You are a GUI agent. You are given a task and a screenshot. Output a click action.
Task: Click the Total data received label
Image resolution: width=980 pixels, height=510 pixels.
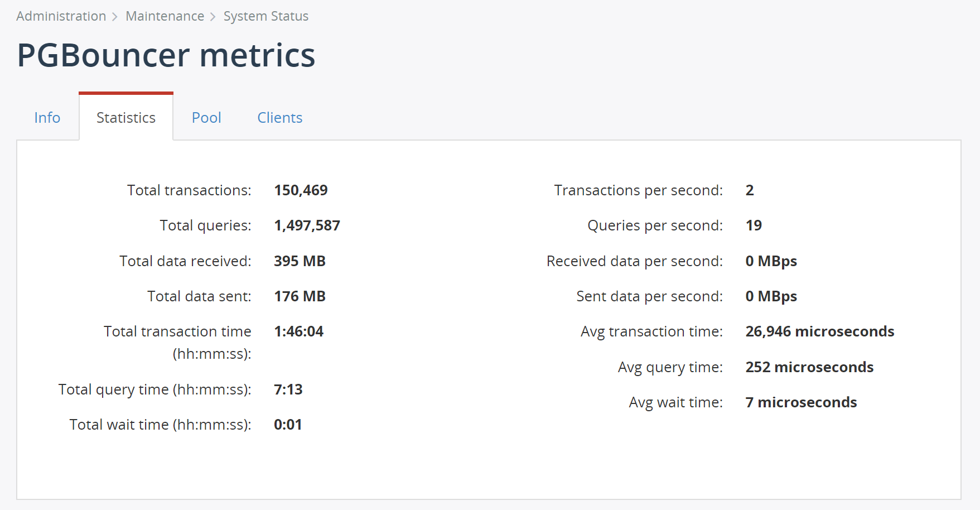tap(186, 261)
